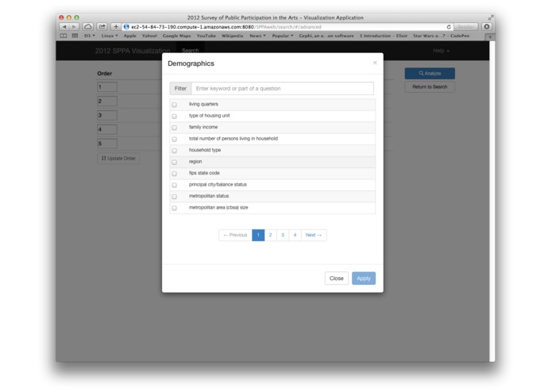
Task: Expand the News bookmarks folder
Action: pyautogui.click(x=257, y=36)
